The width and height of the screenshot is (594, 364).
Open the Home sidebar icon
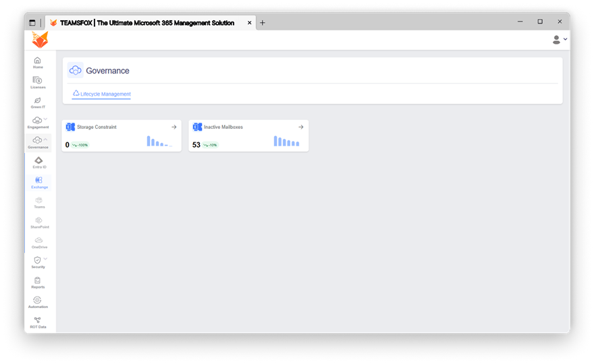coord(38,63)
